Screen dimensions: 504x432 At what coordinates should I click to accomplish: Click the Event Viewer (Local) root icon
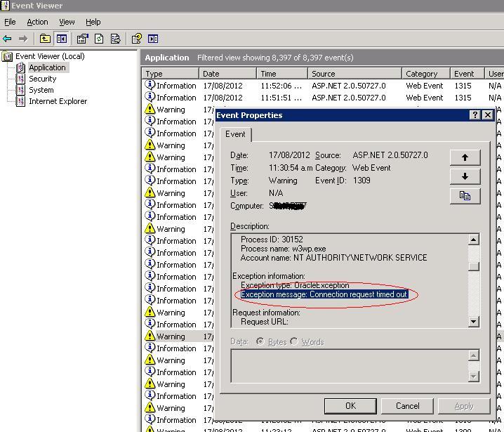pos(7,57)
